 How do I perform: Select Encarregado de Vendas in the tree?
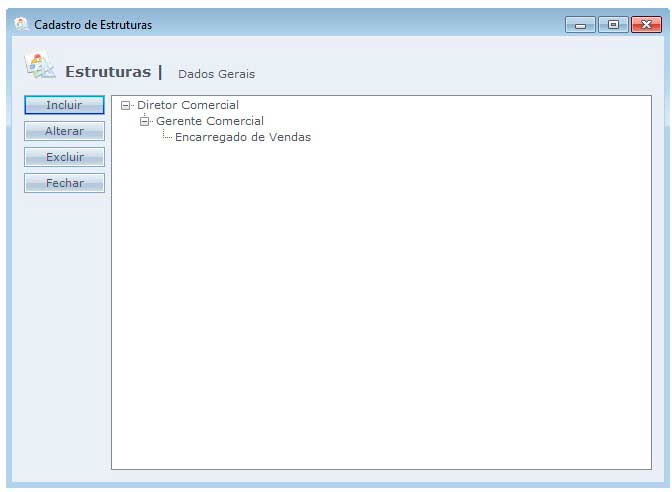[243, 137]
